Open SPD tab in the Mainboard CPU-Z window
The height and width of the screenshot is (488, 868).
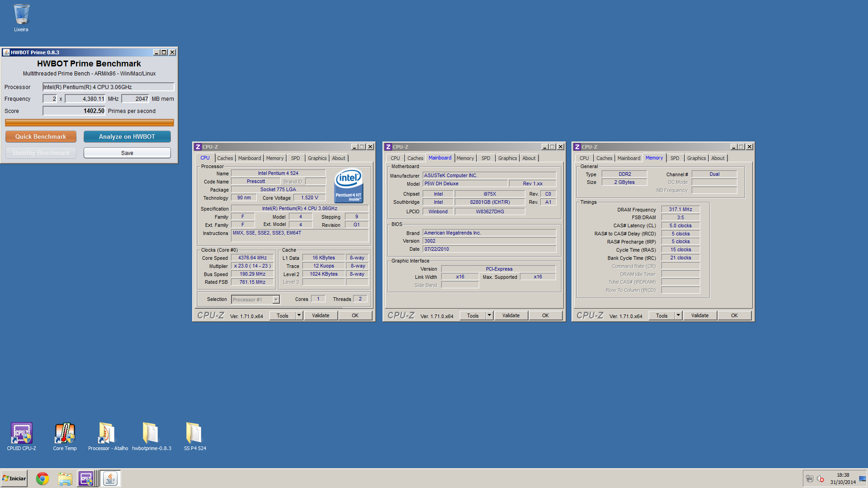tap(486, 158)
